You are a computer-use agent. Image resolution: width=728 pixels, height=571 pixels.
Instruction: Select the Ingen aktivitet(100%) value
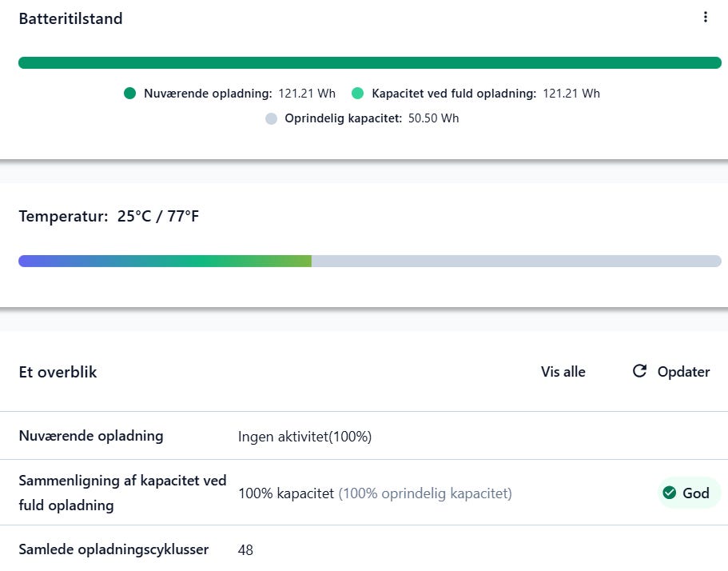coord(304,437)
